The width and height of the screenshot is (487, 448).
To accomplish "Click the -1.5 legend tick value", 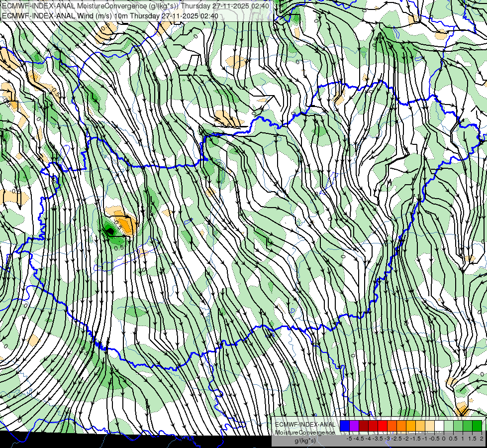I will point(415,439).
